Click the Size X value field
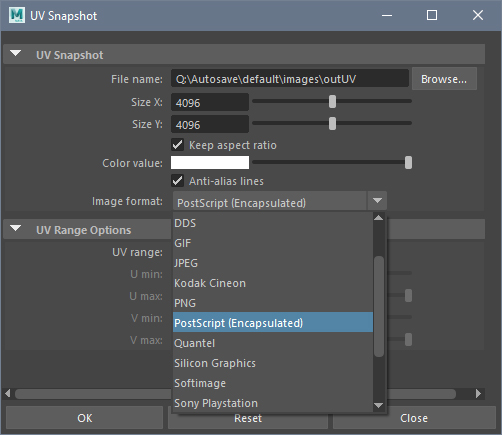The image size is (502, 435). coord(210,102)
